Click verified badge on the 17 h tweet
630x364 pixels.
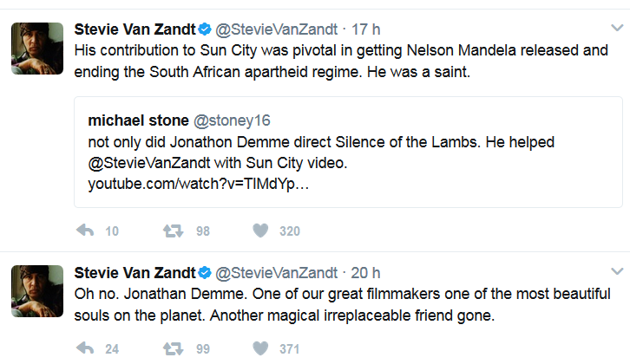(205, 29)
